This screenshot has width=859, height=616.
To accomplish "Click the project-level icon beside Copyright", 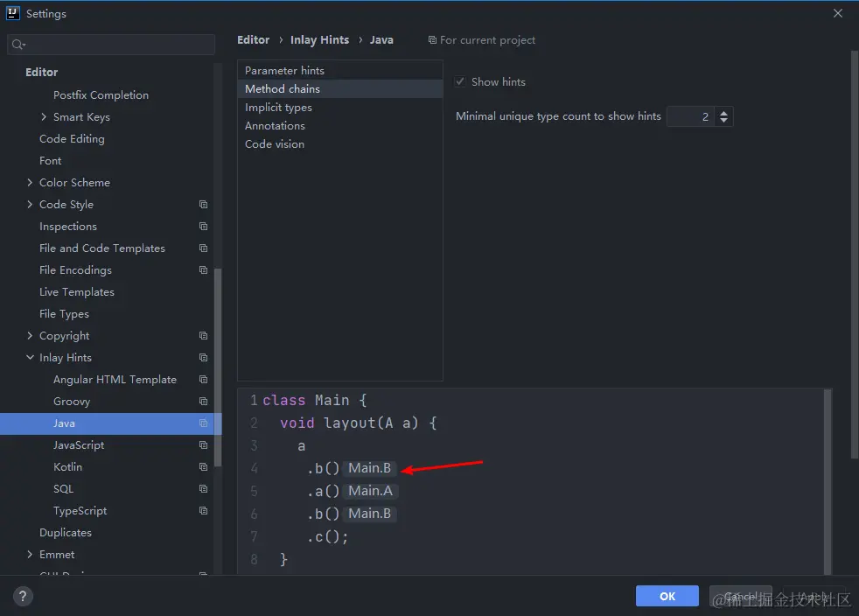I will click(203, 335).
